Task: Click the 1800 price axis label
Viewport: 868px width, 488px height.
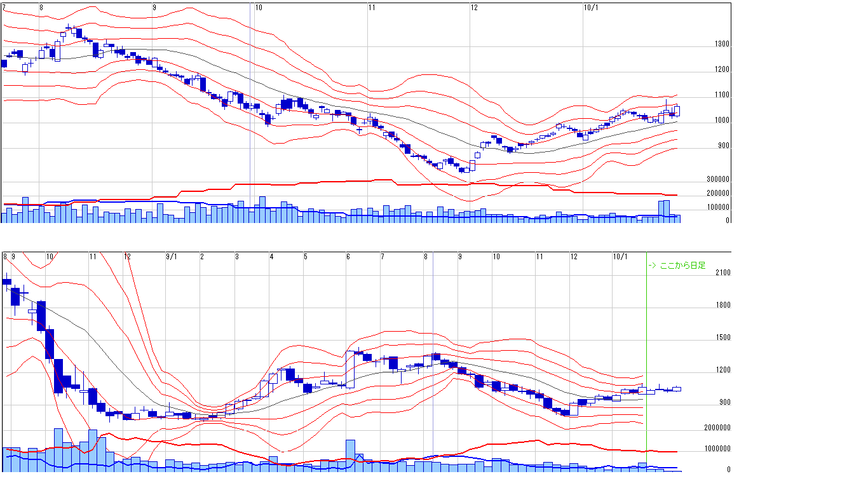Action: coord(722,305)
